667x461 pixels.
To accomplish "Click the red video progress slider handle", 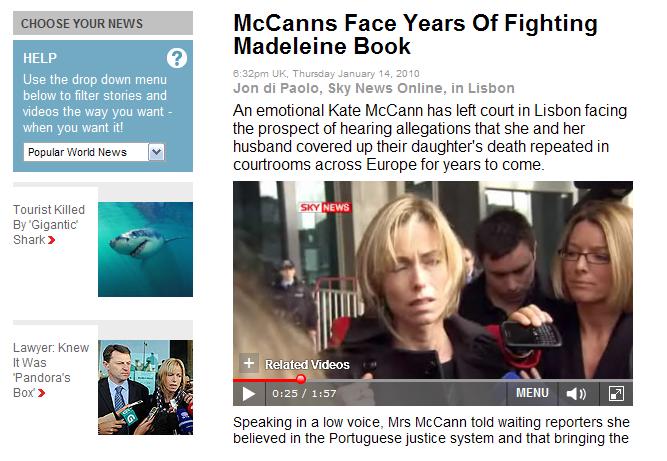I will [x=301, y=378].
